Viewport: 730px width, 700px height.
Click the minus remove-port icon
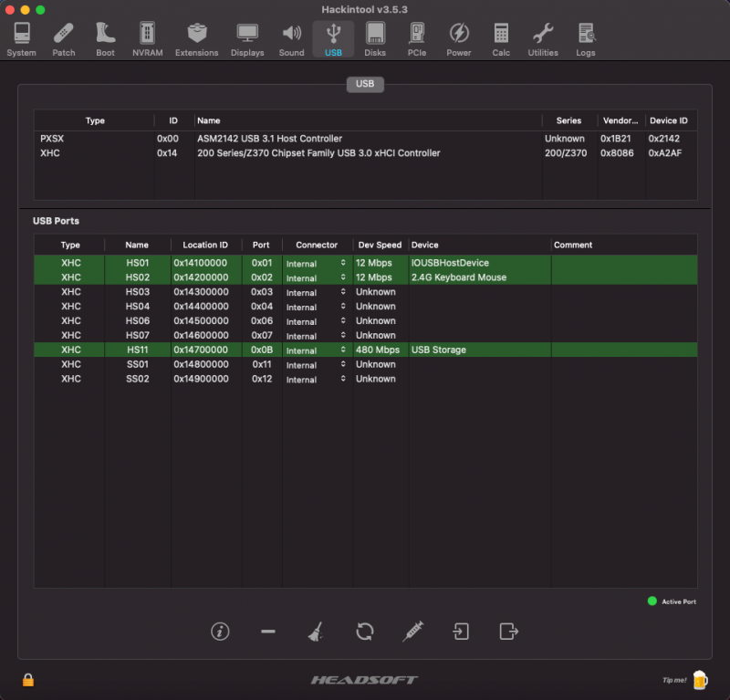point(267,631)
